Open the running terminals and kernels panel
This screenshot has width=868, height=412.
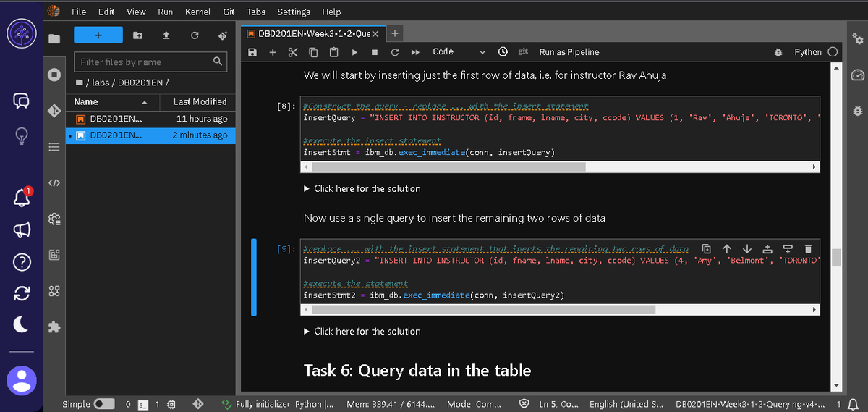[x=54, y=75]
